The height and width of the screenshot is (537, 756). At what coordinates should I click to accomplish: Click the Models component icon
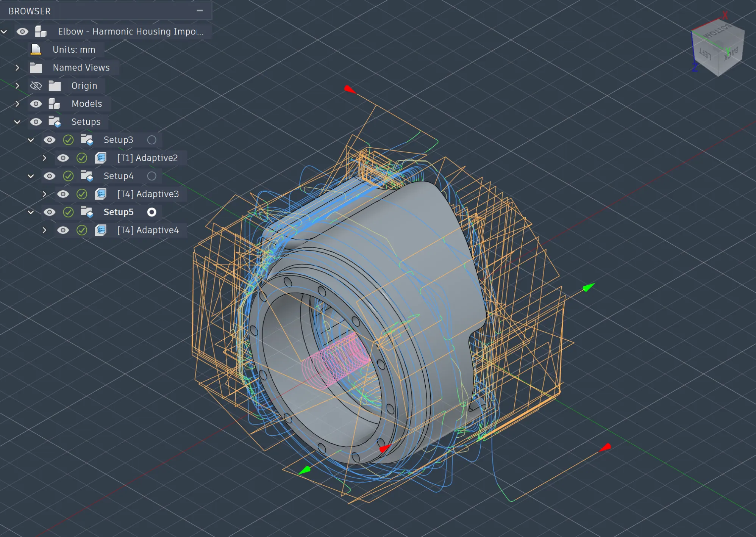tap(54, 103)
